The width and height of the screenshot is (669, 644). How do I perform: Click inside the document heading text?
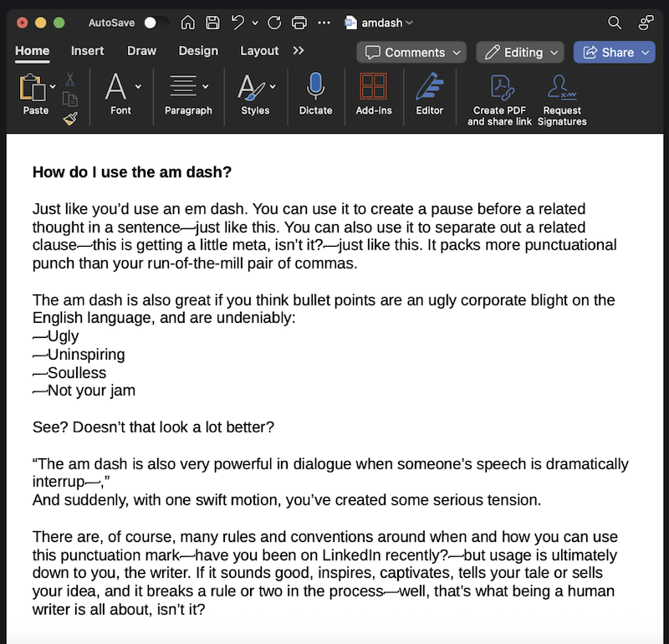tap(132, 172)
